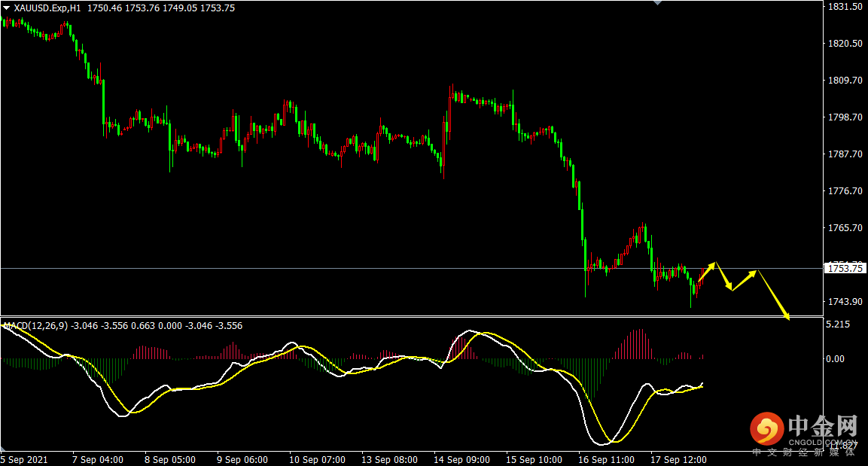Click the OHLC value 1750.46 in header

point(104,8)
